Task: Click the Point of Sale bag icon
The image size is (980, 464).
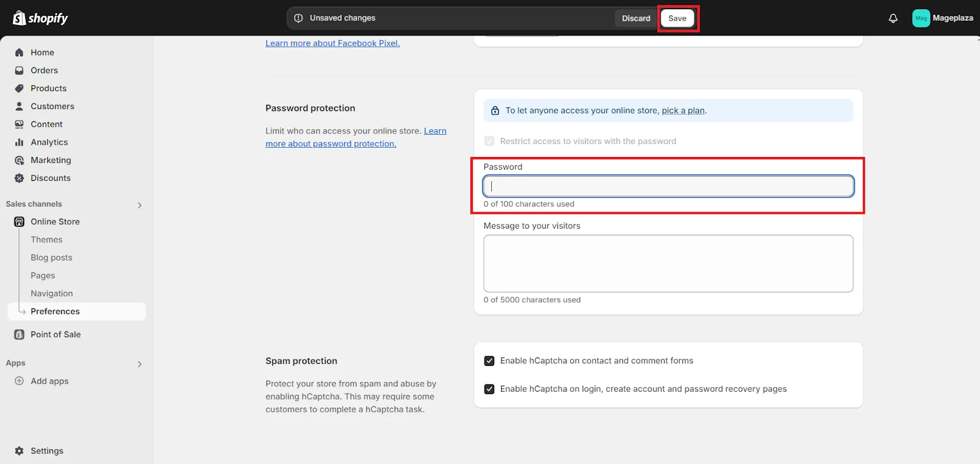Action: coord(19,335)
